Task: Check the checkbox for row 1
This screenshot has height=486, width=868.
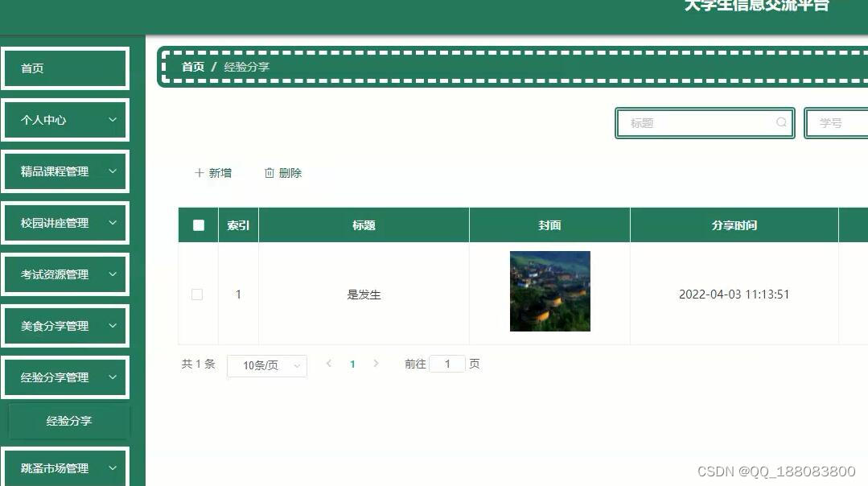Action: pos(197,294)
